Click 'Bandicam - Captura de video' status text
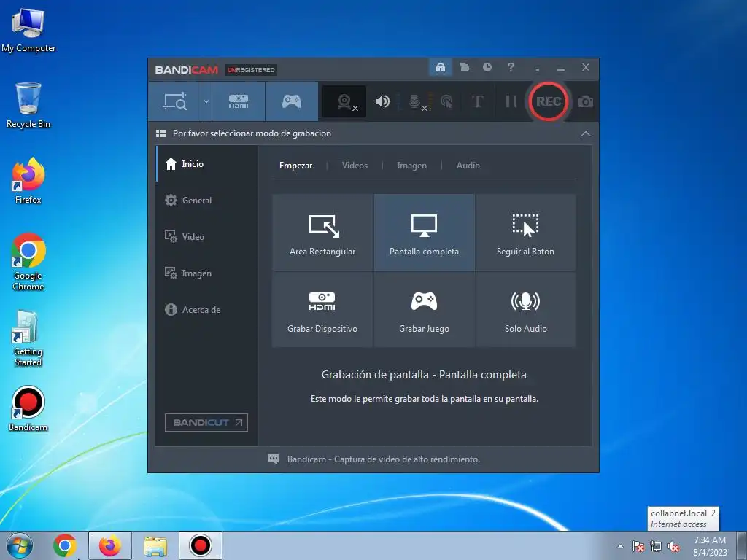 click(x=384, y=459)
